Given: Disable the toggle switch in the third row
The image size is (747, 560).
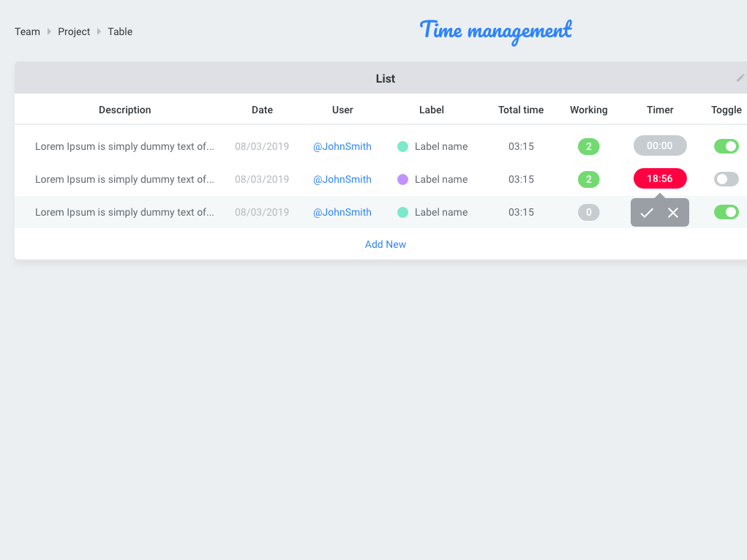Looking at the screenshot, I should tap(726, 212).
